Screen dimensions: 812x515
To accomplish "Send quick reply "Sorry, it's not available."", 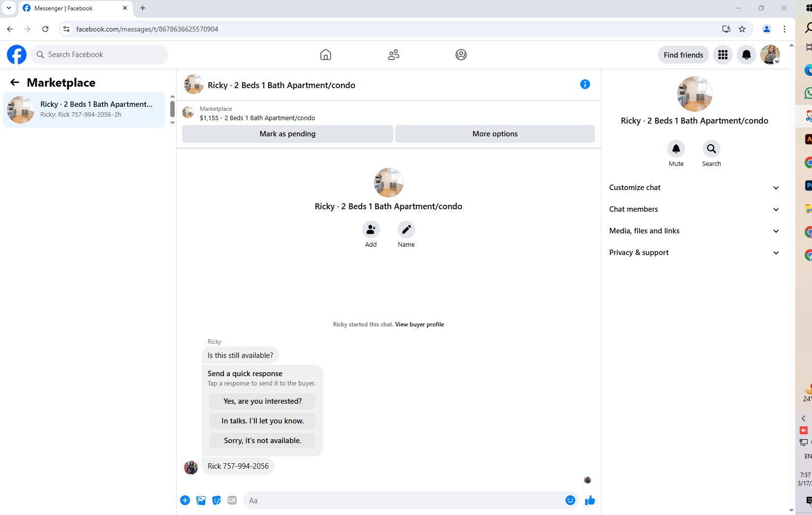I will pos(263,441).
